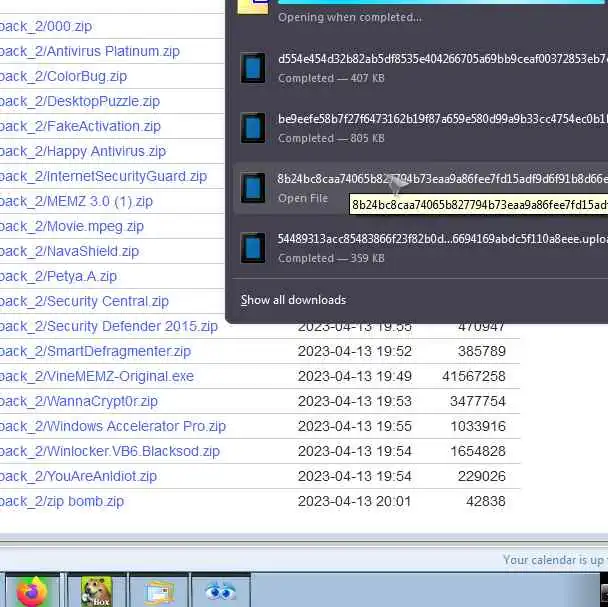Open the zip bomb.zip link
608x607 pixels.
point(62,501)
